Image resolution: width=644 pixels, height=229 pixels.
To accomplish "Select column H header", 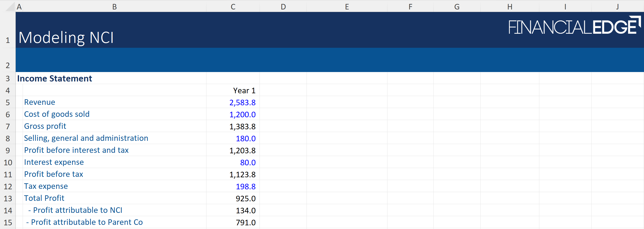I will 509,7.
